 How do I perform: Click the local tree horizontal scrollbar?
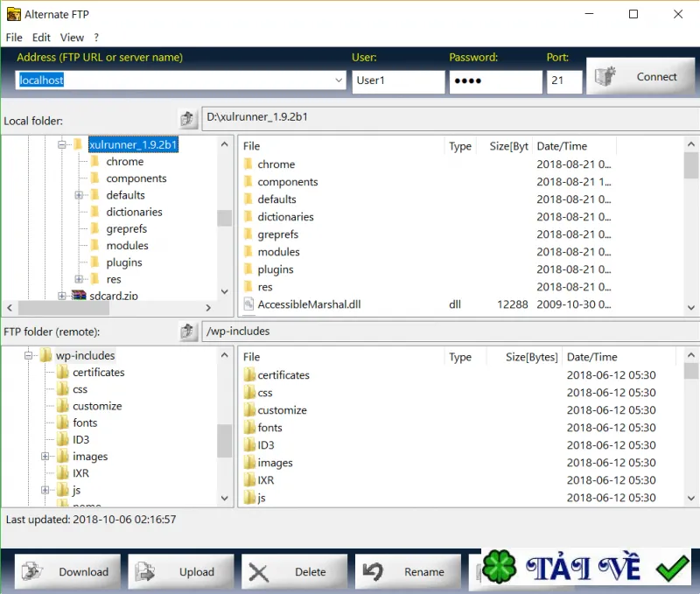(108, 308)
